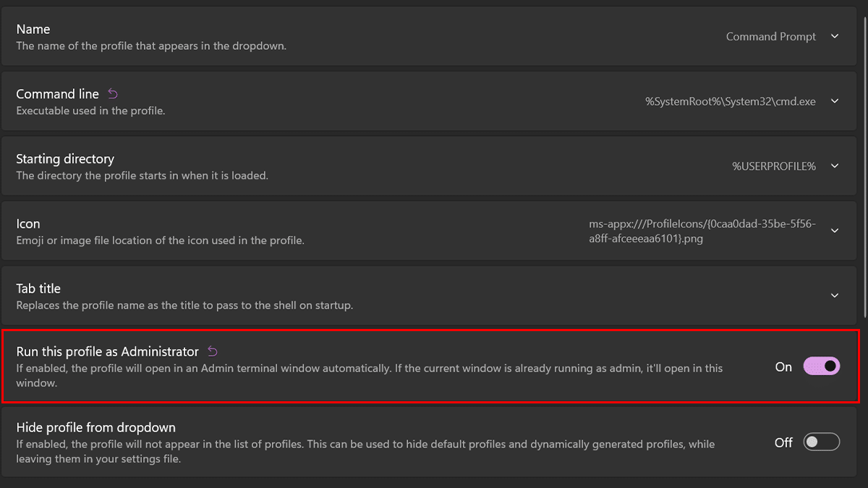Click the %USERPROFILE% starting directory value

[x=773, y=166]
